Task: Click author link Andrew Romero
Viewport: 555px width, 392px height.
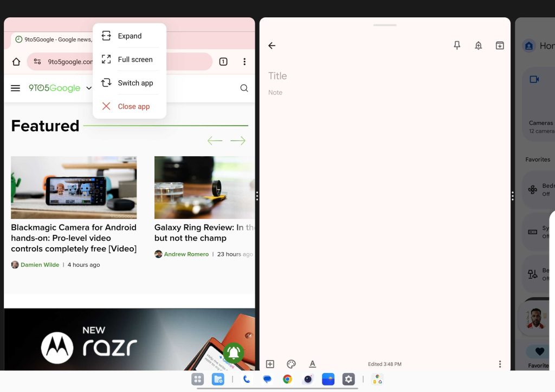Action: [x=186, y=254]
